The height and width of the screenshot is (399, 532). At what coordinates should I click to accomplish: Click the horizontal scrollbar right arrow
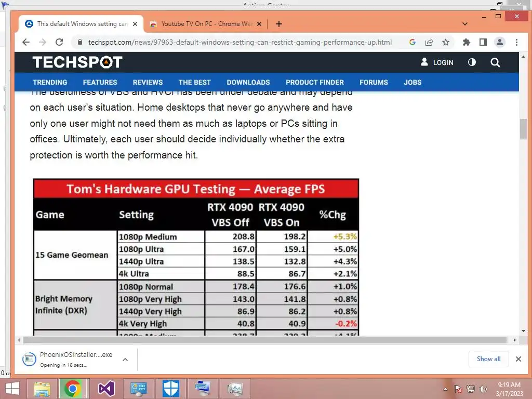pyautogui.click(x=515, y=340)
